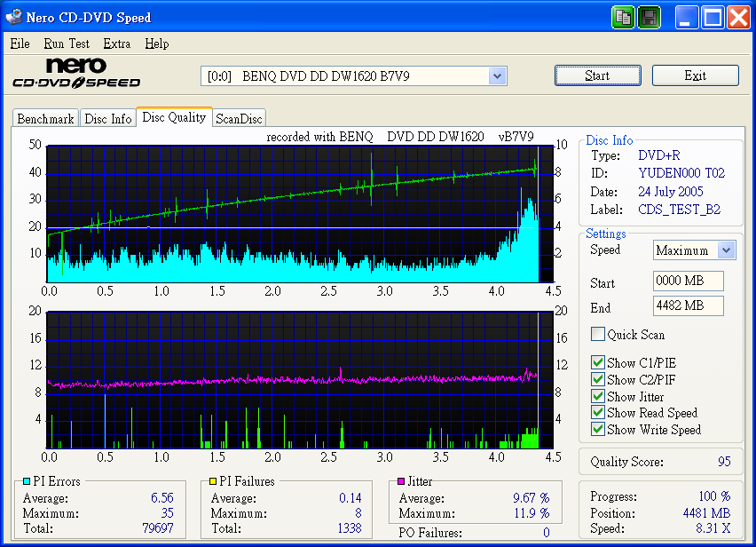Image resolution: width=756 pixels, height=547 pixels.
Task: Expand the BENQ drive selection dropdown arrow
Action: click(497, 76)
